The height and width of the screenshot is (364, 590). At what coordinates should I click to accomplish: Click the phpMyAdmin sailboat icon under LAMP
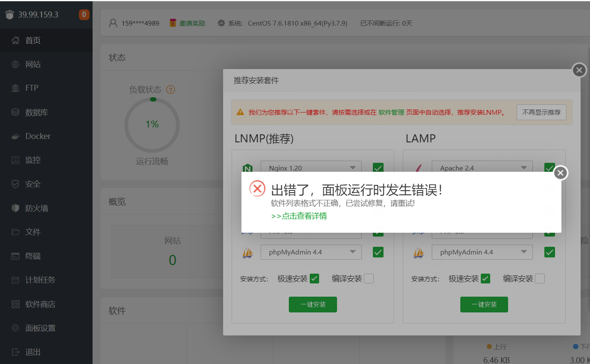coord(419,252)
